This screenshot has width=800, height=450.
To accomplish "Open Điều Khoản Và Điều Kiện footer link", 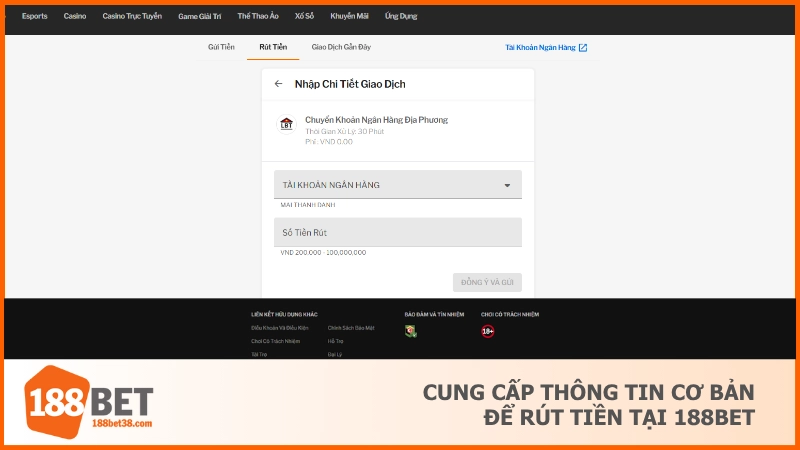I will click(280, 328).
